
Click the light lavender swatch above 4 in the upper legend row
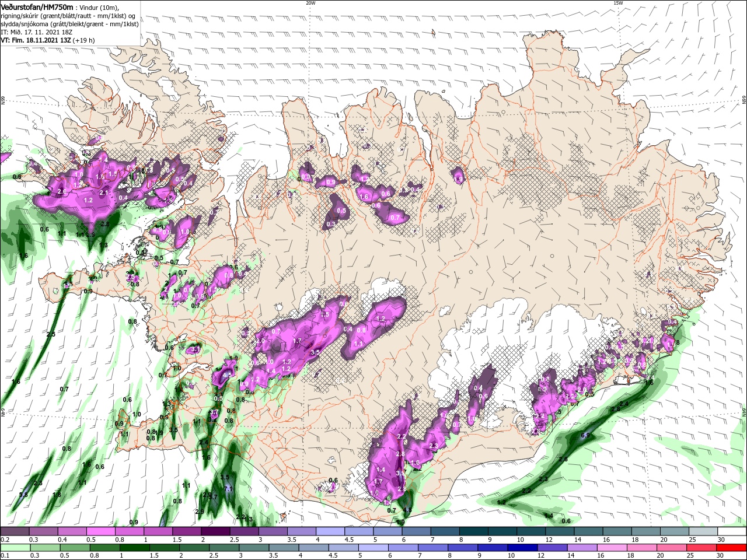click(330, 531)
